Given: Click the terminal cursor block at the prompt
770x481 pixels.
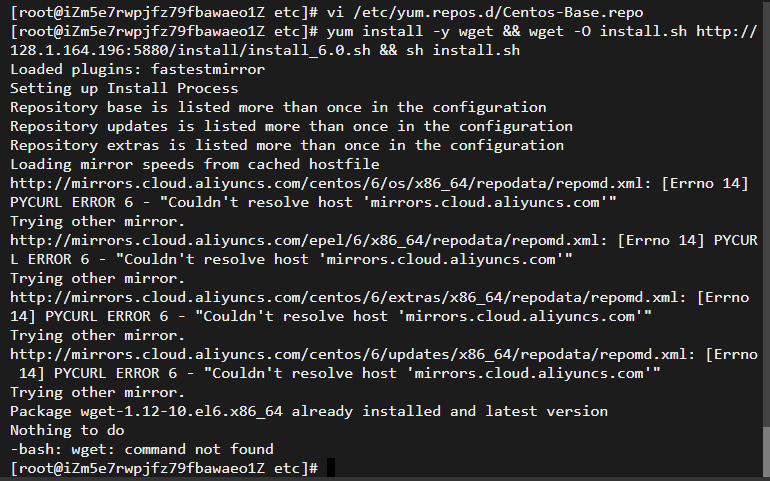Looking at the screenshot, I should tap(331, 467).
